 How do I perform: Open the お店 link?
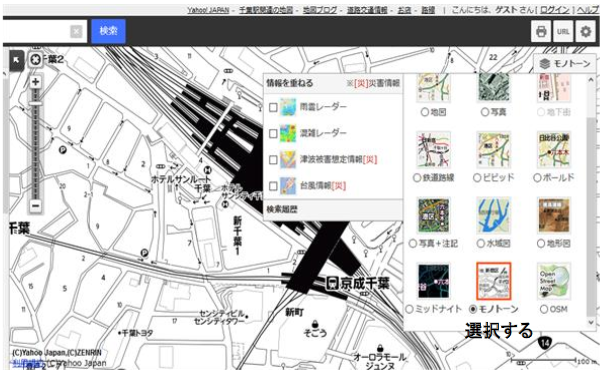click(x=404, y=10)
